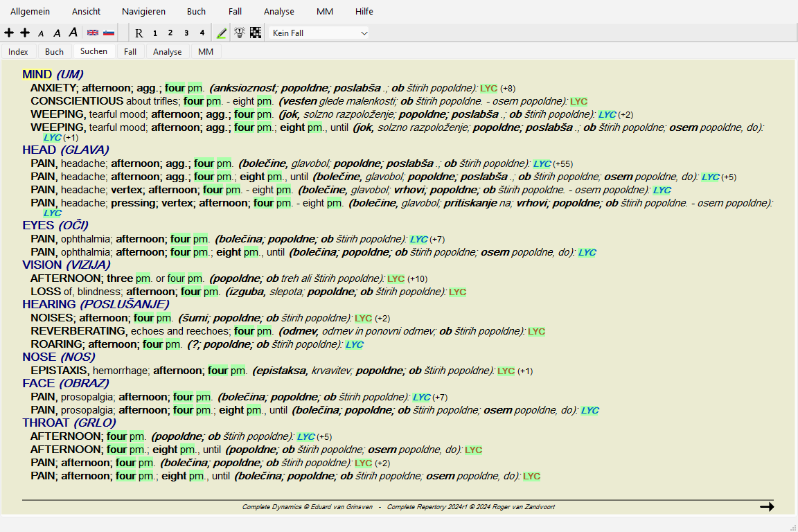Click the checkered grid icon in toolbar
The image size is (798, 532).
(x=256, y=33)
